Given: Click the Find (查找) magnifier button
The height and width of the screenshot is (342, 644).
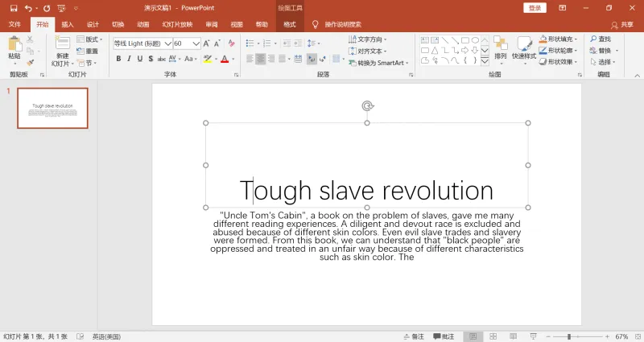Looking at the screenshot, I should coord(601,39).
